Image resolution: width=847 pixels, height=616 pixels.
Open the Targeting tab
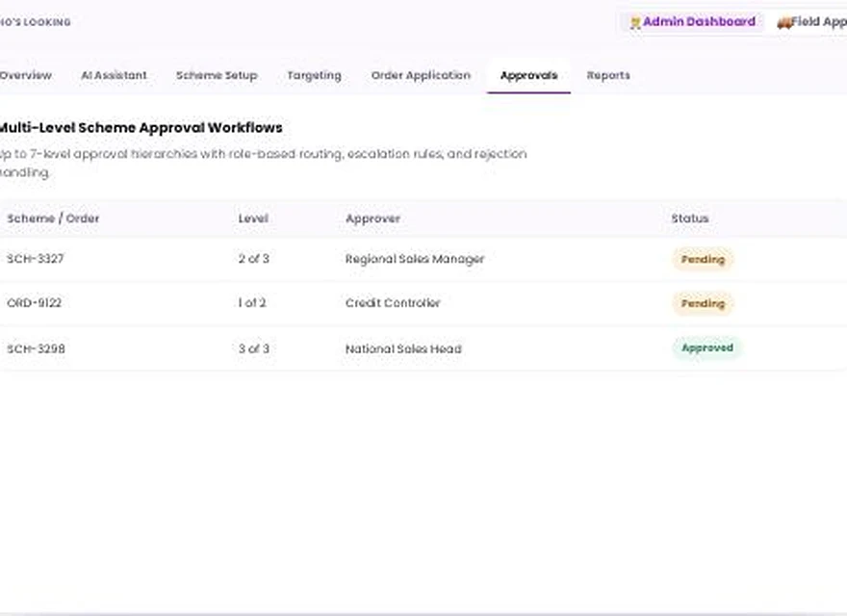point(315,76)
